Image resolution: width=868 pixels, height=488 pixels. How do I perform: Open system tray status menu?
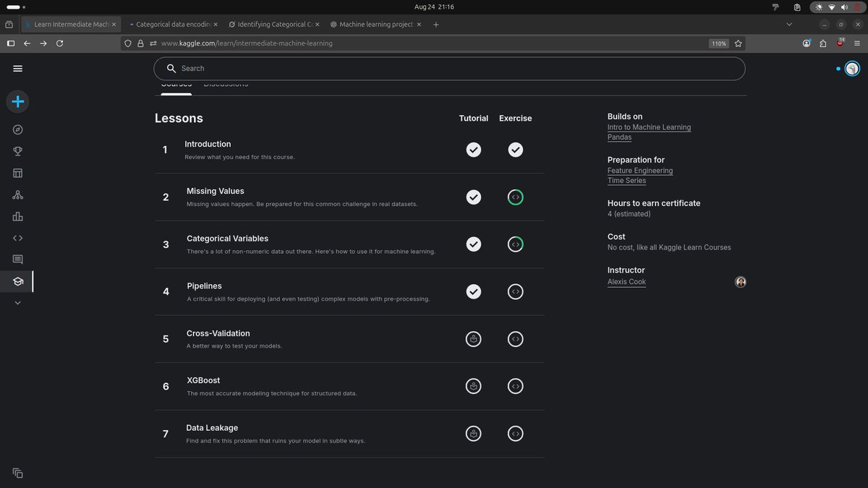(x=838, y=7)
